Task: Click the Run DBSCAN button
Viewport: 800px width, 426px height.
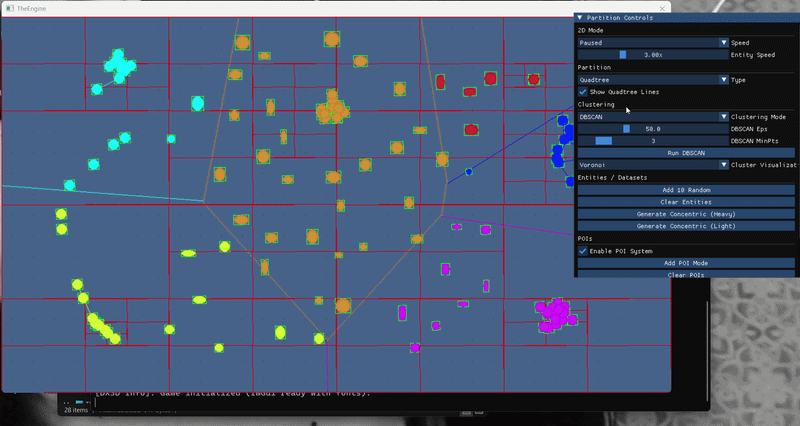Action: coord(686,153)
